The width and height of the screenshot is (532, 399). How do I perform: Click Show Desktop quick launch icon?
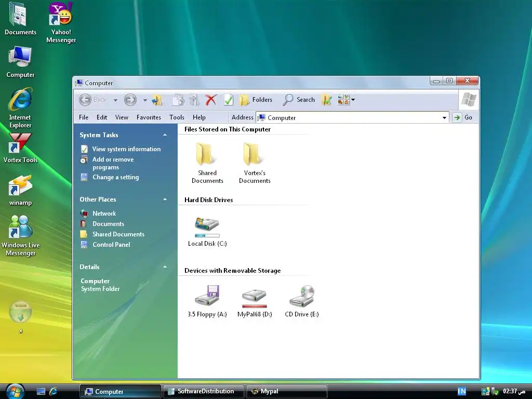(41, 392)
